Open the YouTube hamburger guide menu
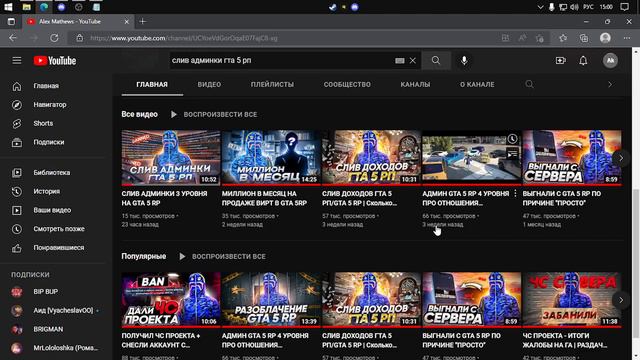 click(17, 61)
